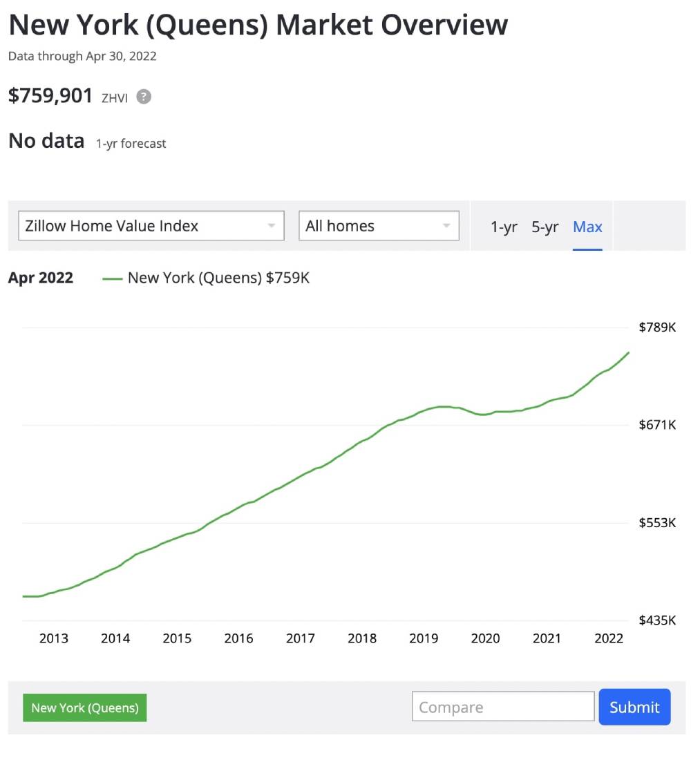Switch chart range to 1-yr

[x=504, y=227]
